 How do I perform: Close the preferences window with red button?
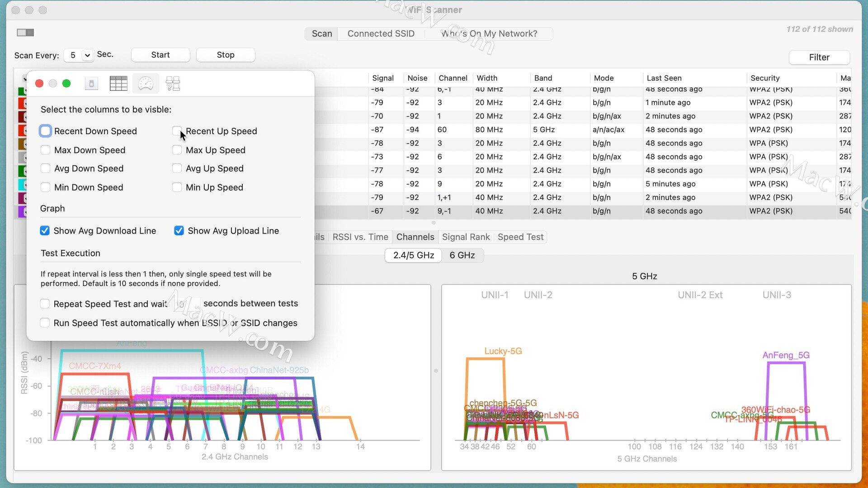click(39, 84)
